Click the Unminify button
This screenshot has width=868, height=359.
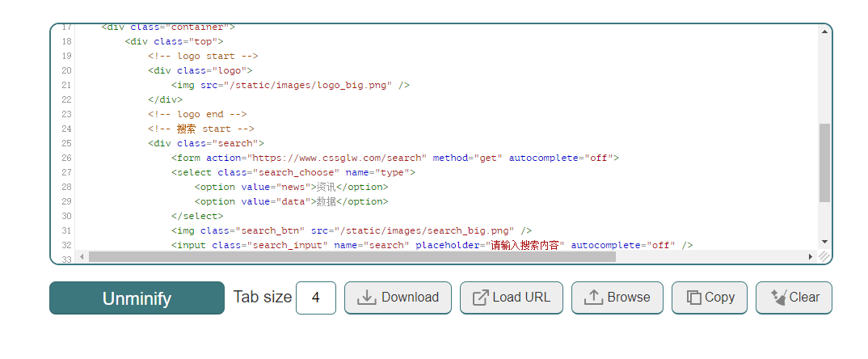(x=137, y=298)
